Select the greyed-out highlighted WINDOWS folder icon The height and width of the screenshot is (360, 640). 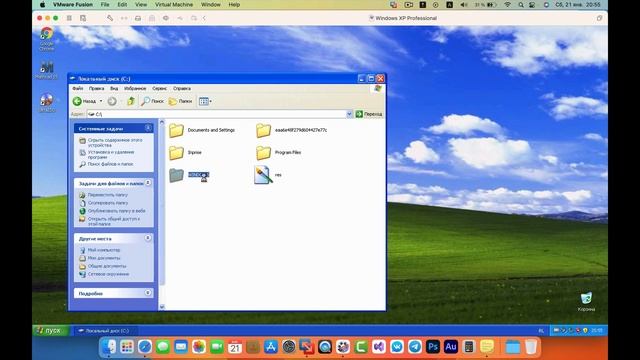(x=176, y=175)
